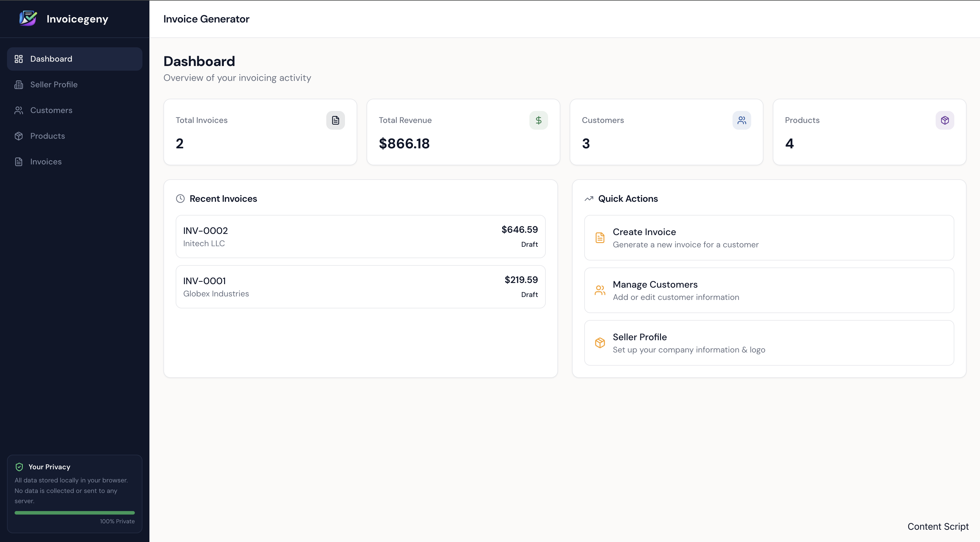The height and width of the screenshot is (542, 980).
Task: Click the box icon on Products stat card
Action: [x=945, y=120]
